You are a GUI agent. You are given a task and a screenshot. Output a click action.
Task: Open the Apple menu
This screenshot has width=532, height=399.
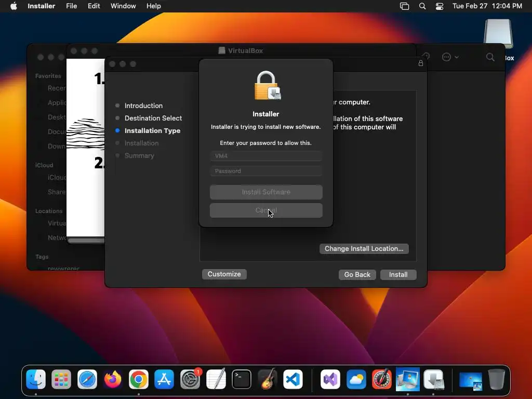point(14,6)
